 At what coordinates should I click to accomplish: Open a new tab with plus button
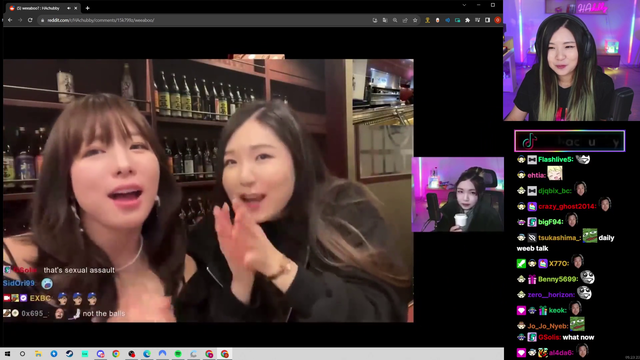[x=87, y=8]
